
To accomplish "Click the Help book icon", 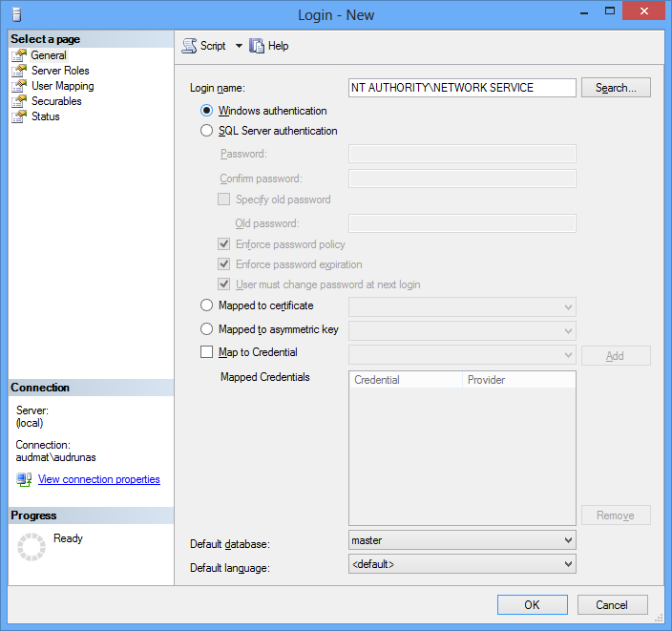I will (257, 46).
